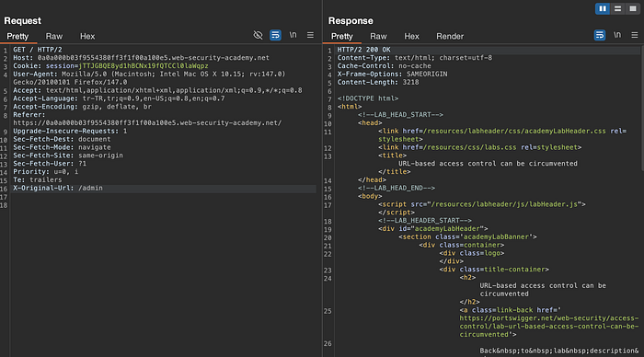Open Response panel hamburger options menu

635,35
